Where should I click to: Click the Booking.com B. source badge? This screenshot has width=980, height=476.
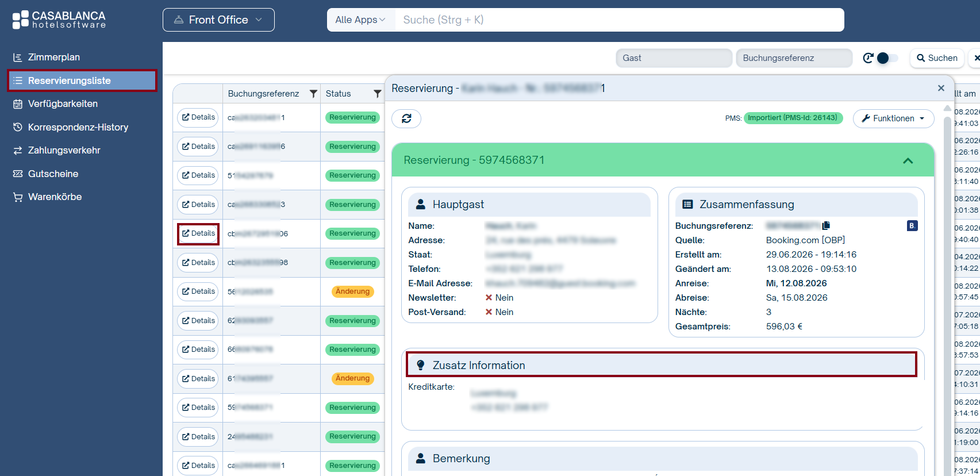(x=912, y=226)
